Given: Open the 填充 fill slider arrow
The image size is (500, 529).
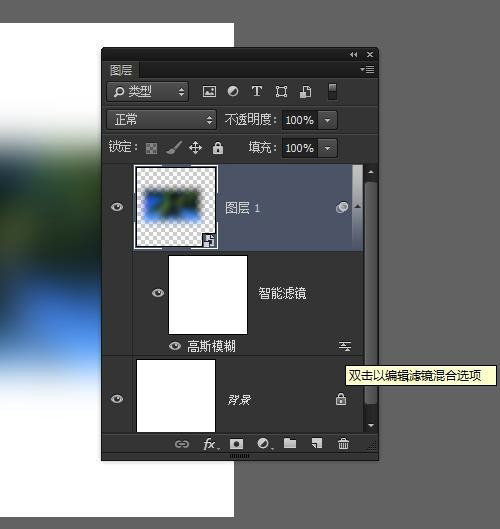Looking at the screenshot, I should coord(327,148).
